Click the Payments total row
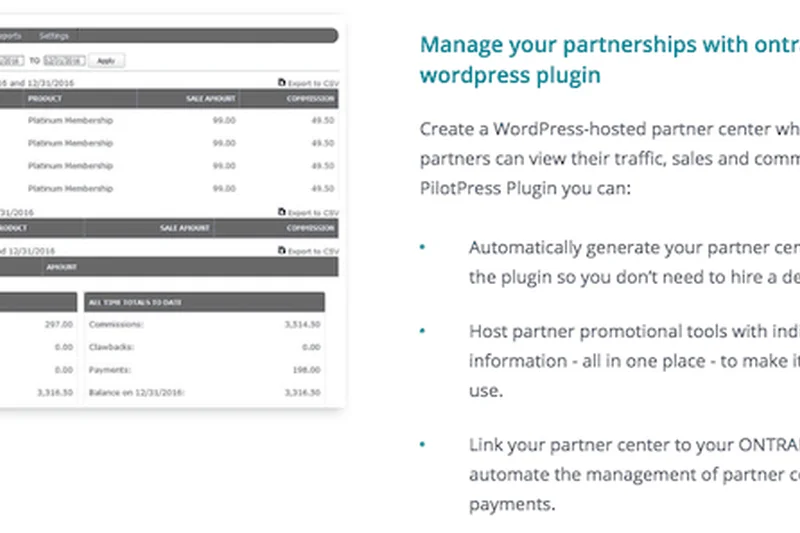The height and width of the screenshot is (533, 800). point(205,370)
